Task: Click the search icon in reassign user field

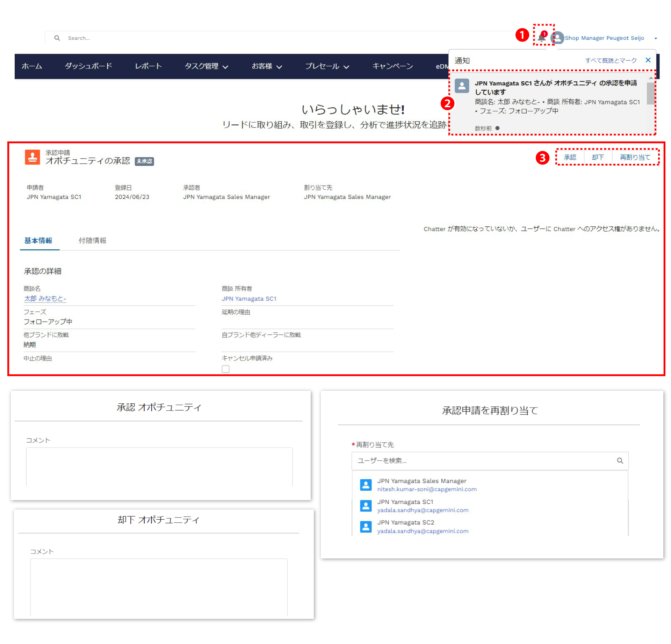Action: pyautogui.click(x=620, y=461)
